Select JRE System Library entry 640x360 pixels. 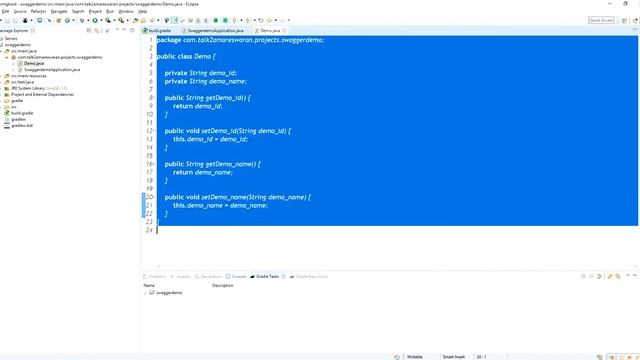coord(39,88)
